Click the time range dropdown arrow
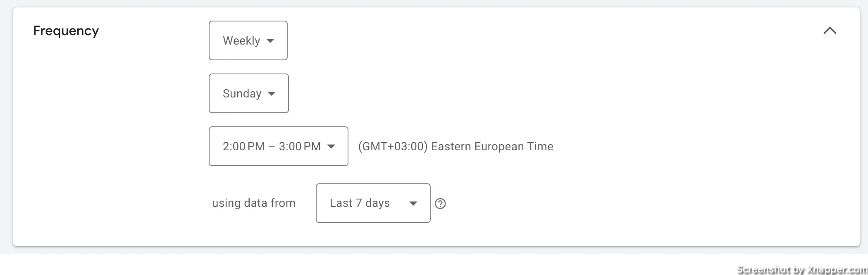This screenshot has height=275, width=868. point(331,147)
